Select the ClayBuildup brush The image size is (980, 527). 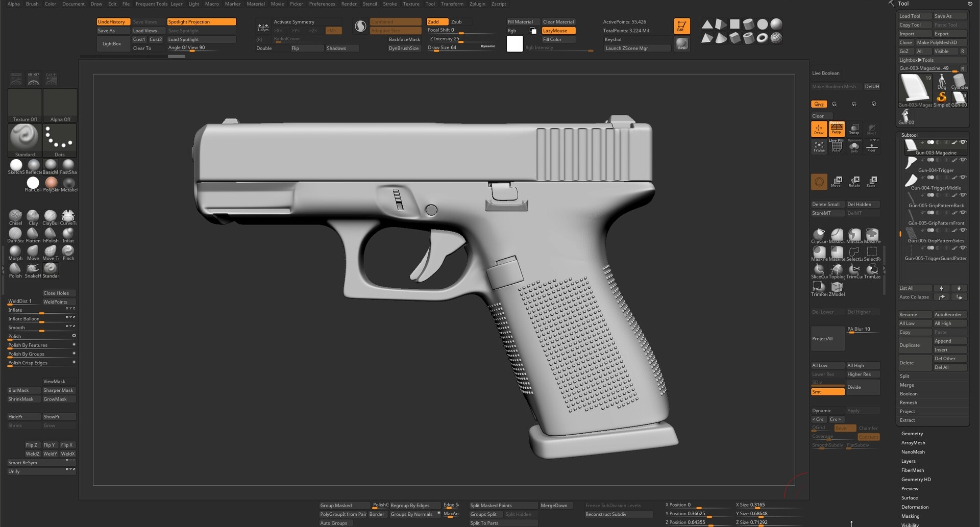50,216
